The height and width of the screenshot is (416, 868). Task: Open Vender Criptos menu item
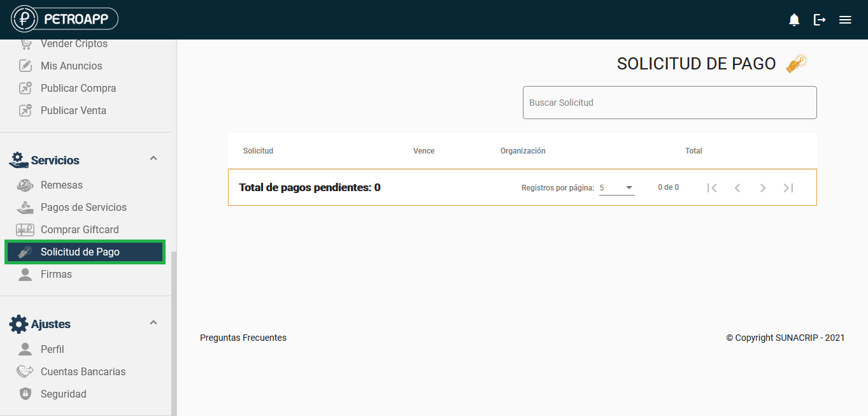coord(74,44)
